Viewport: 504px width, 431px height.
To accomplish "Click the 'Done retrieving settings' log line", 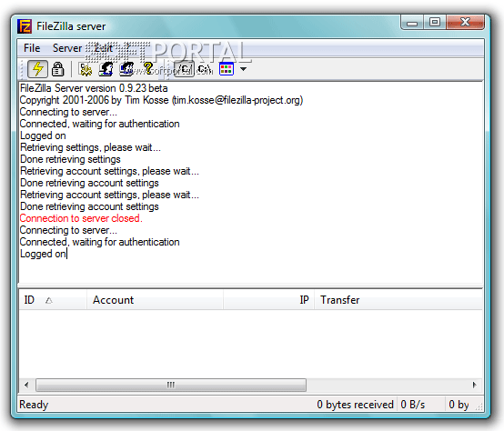I will tap(70, 159).
